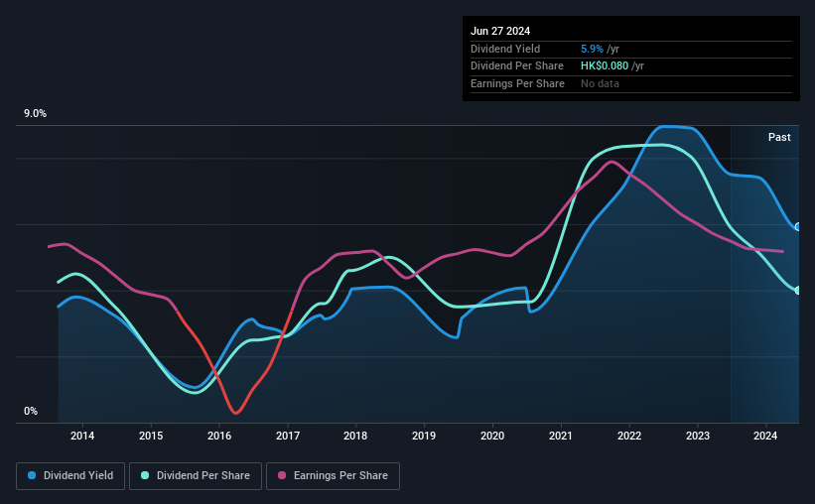Click the 2022 x-axis label
Viewport: 815px width, 504px height.
tap(629, 436)
